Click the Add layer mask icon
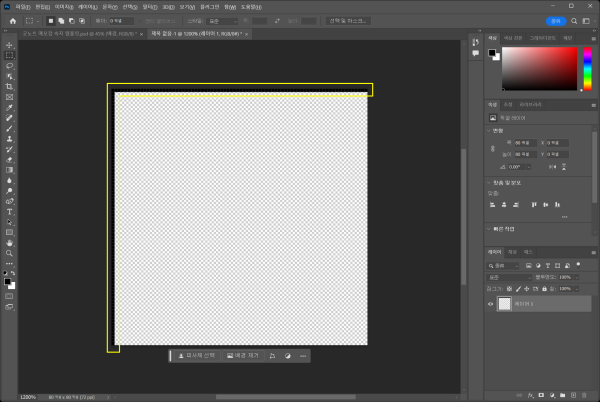Image resolution: width=600 pixels, height=402 pixels. point(541,395)
